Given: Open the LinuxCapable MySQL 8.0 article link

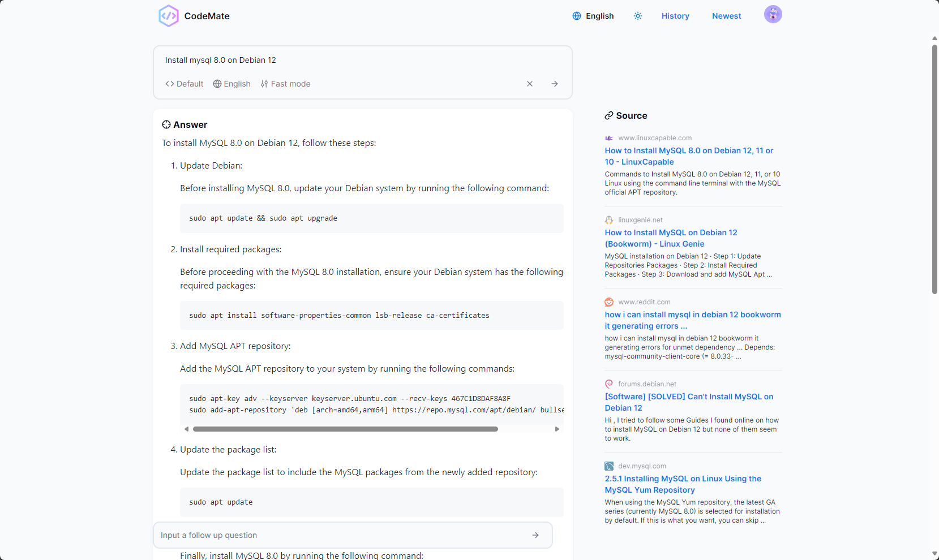Looking at the screenshot, I should 689,156.
